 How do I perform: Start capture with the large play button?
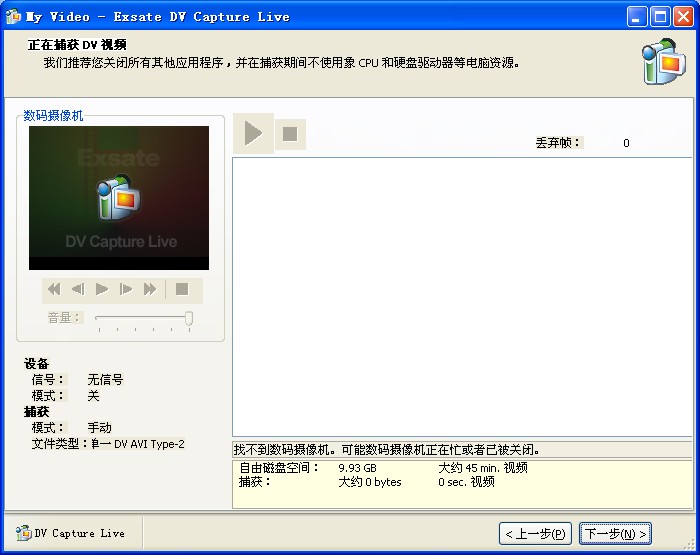(253, 134)
